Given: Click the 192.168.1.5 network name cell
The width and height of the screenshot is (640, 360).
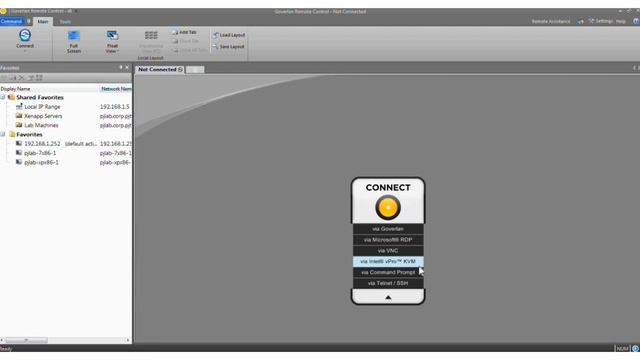Looking at the screenshot, I should [115, 107].
